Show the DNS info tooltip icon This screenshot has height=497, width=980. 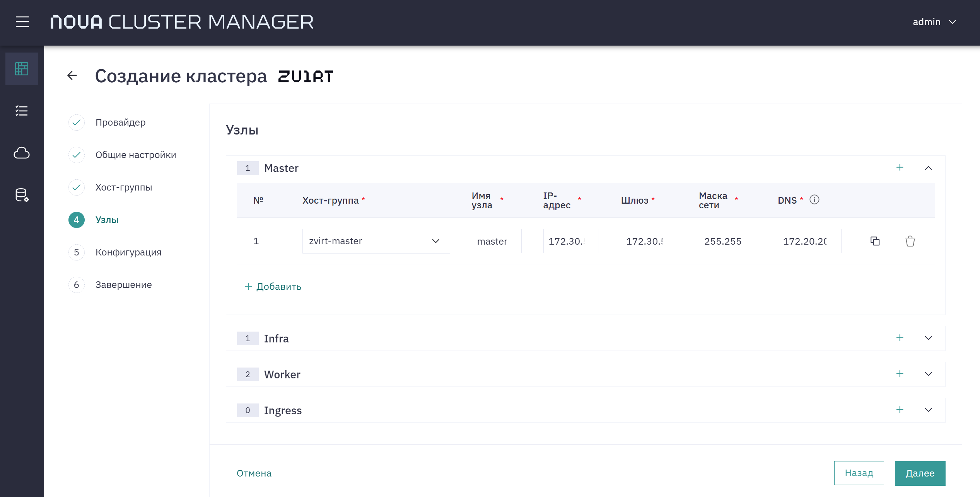(x=814, y=200)
